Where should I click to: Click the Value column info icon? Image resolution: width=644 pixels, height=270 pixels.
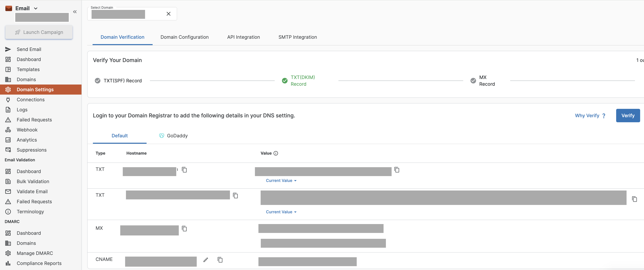[x=276, y=153]
